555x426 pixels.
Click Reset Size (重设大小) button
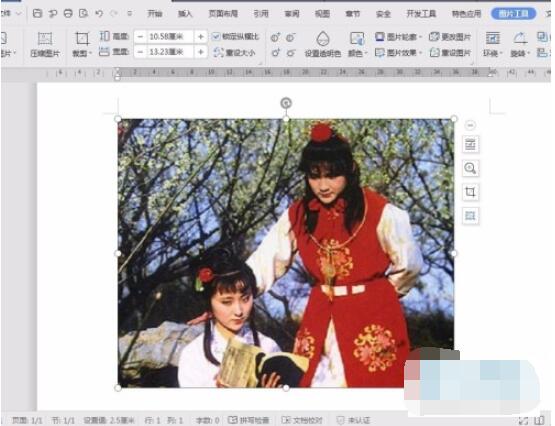coord(234,53)
